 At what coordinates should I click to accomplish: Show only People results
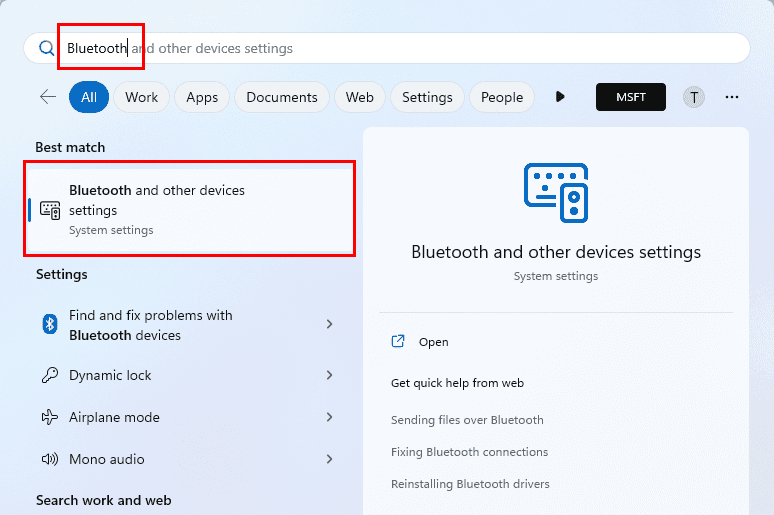click(502, 97)
